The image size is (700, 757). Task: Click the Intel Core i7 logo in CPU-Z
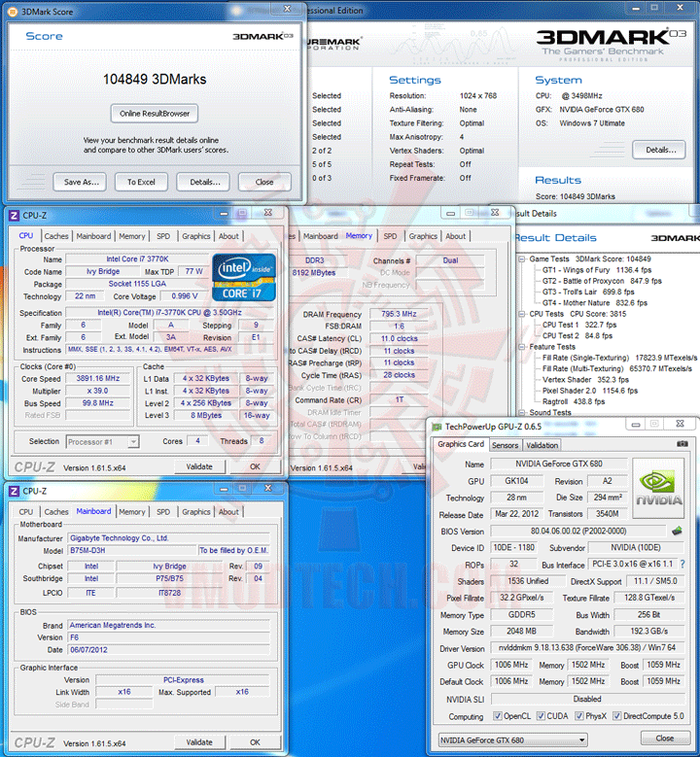coord(244,277)
